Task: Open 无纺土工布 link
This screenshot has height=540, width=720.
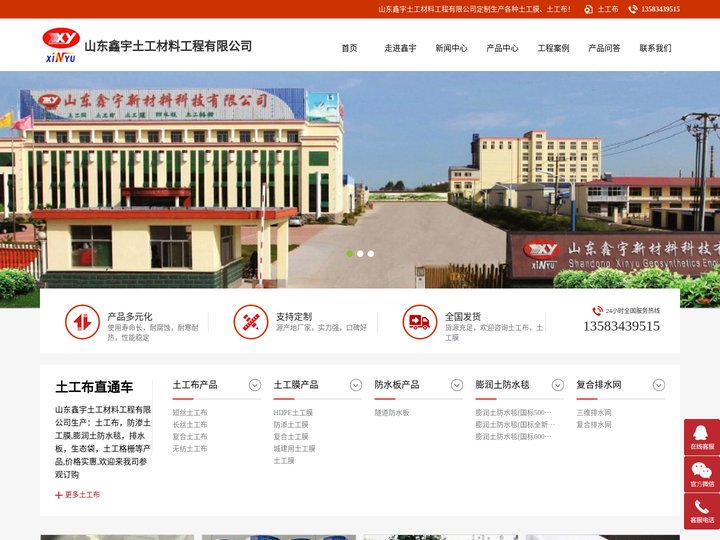Action: click(190, 448)
